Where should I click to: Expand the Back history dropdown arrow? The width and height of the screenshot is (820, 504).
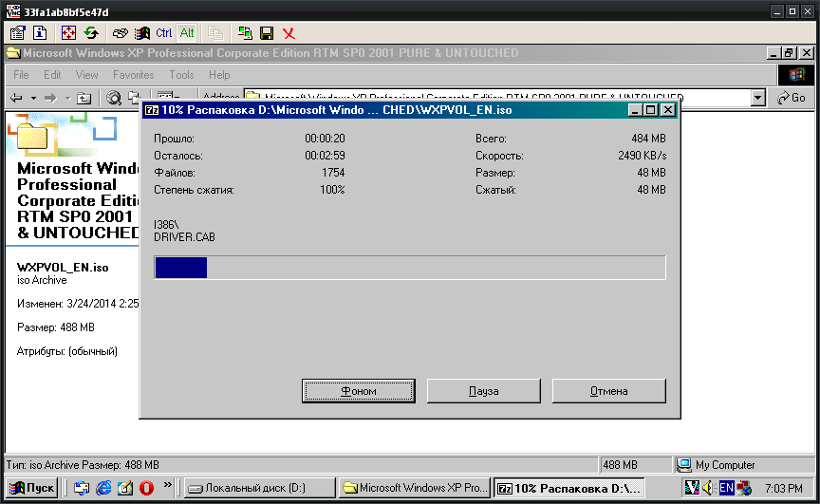pos(33,98)
